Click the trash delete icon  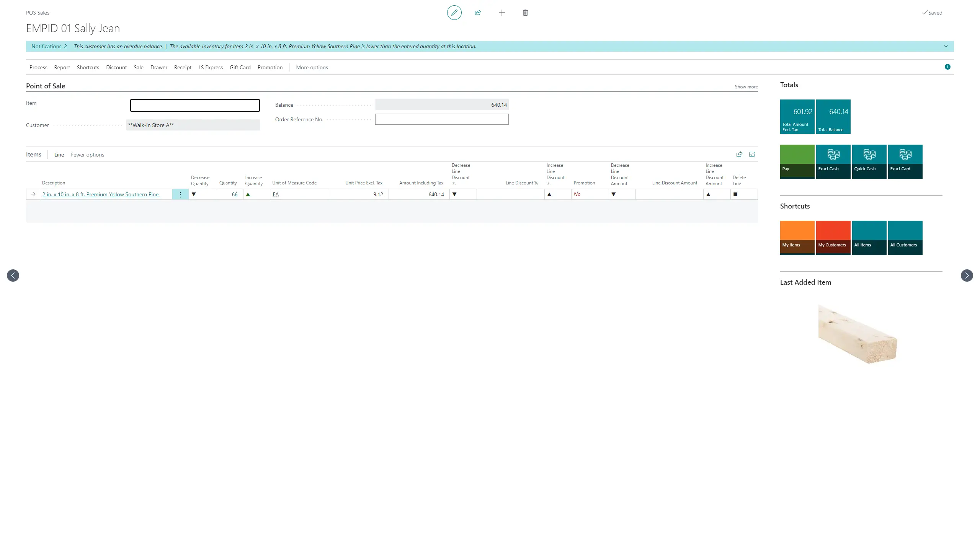(525, 13)
